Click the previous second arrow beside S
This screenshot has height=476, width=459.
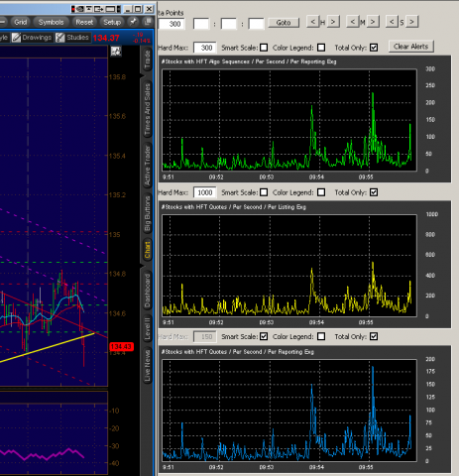click(392, 22)
